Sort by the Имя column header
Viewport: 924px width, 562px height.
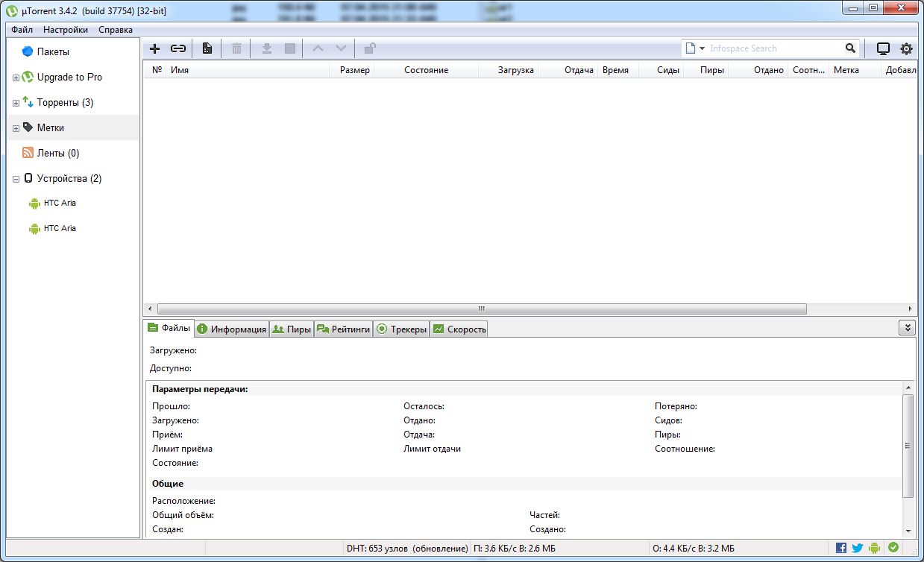pyautogui.click(x=248, y=70)
